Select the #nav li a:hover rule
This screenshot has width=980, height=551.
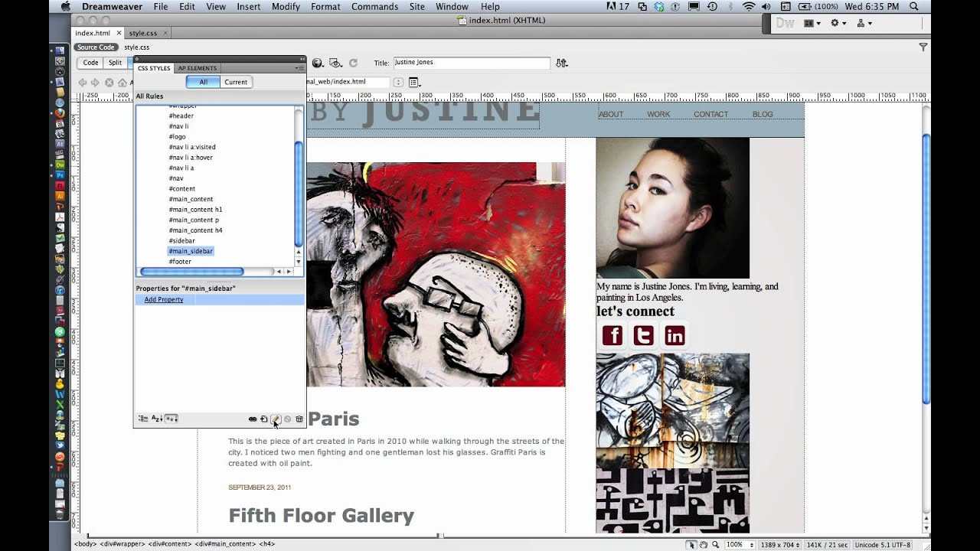(191, 158)
